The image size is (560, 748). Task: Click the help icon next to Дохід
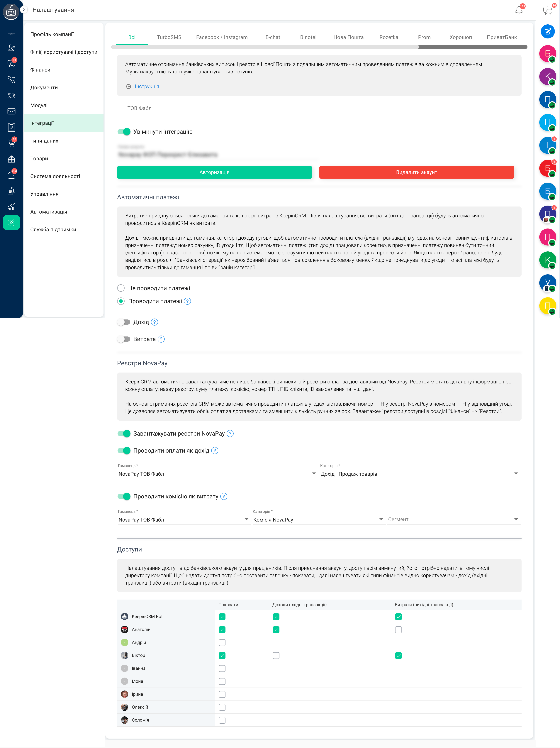(155, 322)
